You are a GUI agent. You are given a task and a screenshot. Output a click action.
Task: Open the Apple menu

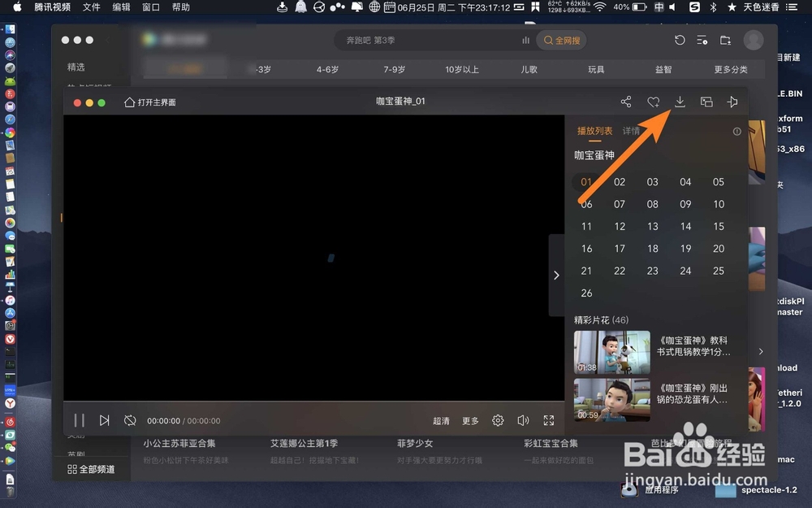17,7
